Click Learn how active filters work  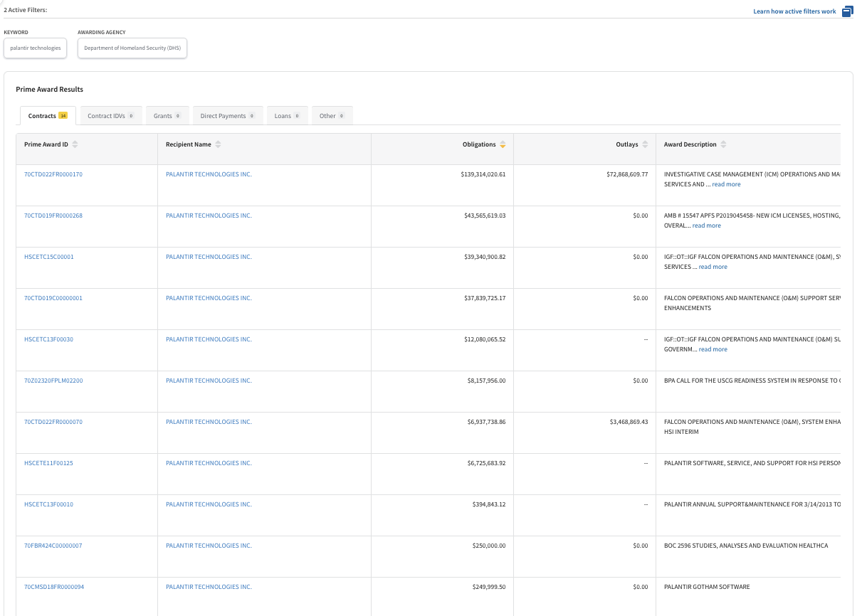coord(794,11)
